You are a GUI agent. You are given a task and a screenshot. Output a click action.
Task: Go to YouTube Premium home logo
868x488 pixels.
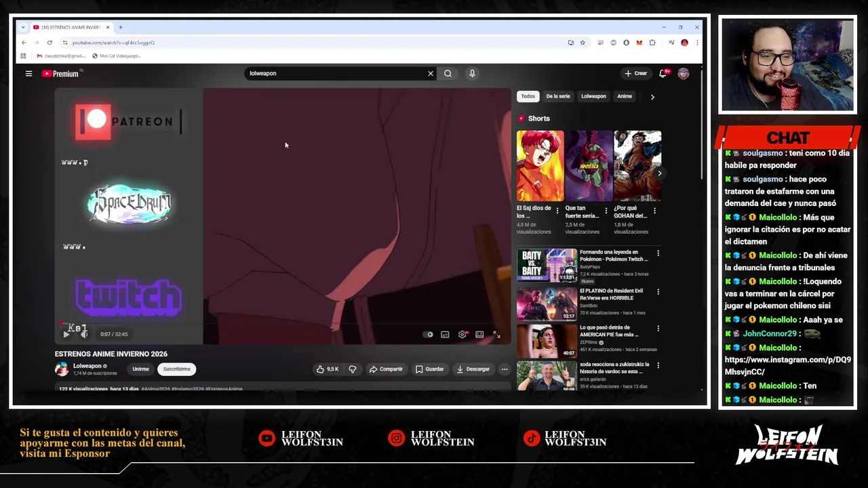[x=61, y=73]
